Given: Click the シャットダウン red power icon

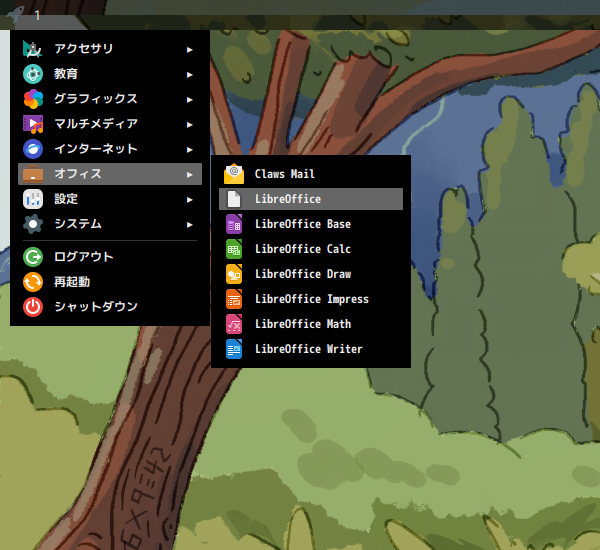Looking at the screenshot, I should 33,307.
